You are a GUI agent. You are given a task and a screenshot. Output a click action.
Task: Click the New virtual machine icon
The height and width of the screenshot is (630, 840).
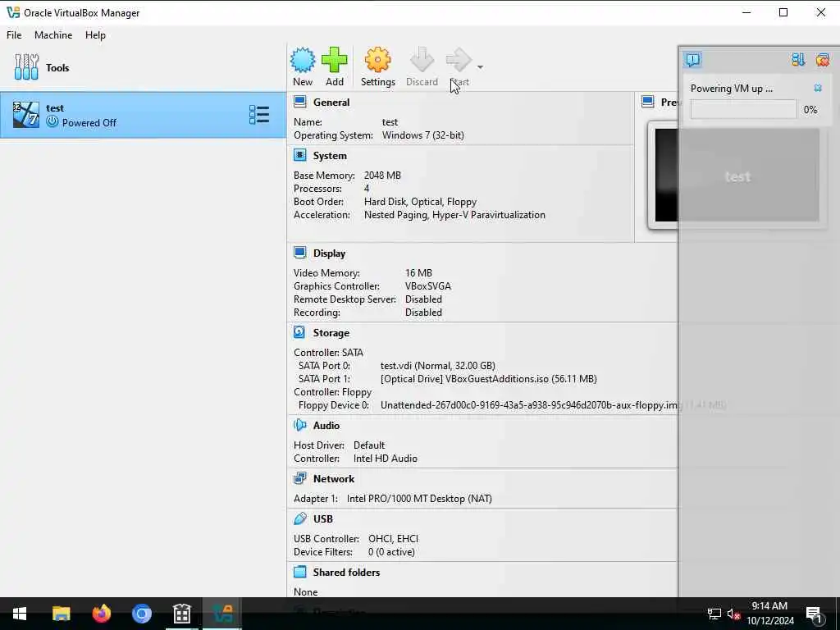click(303, 60)
